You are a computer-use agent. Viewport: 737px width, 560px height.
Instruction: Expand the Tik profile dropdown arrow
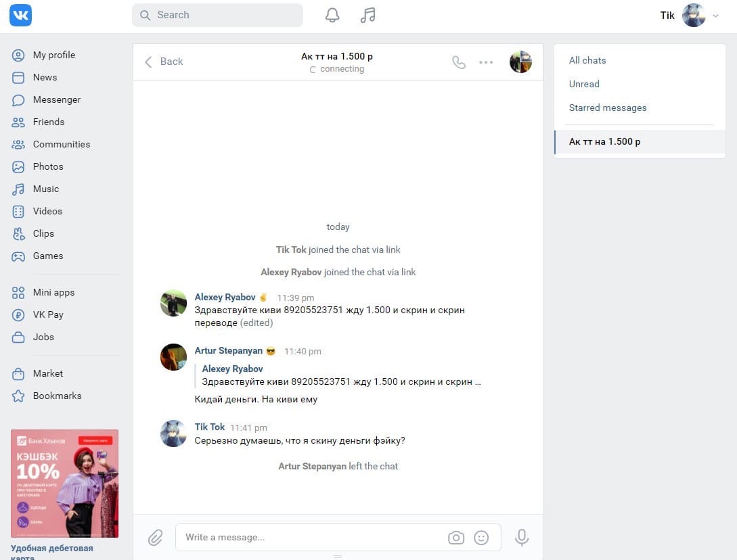716,16
